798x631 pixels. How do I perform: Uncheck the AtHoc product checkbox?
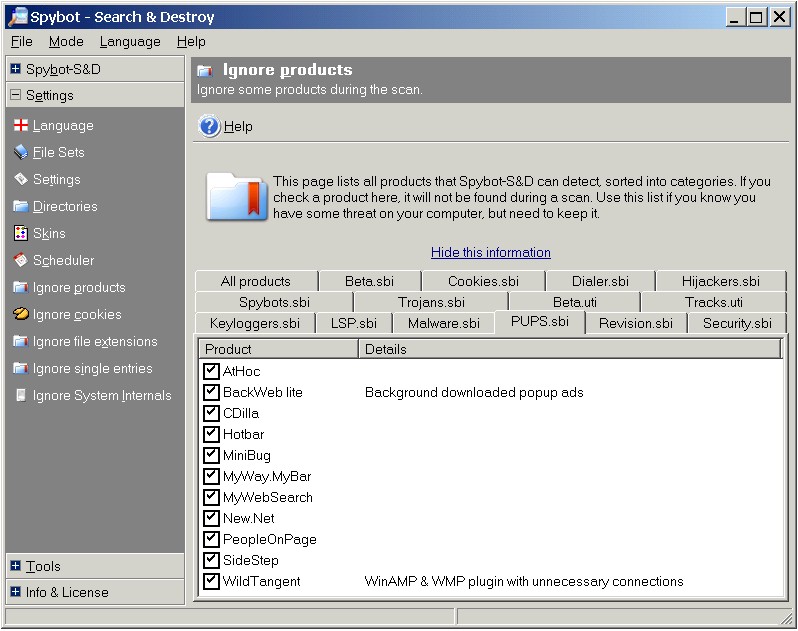point(211,371)
